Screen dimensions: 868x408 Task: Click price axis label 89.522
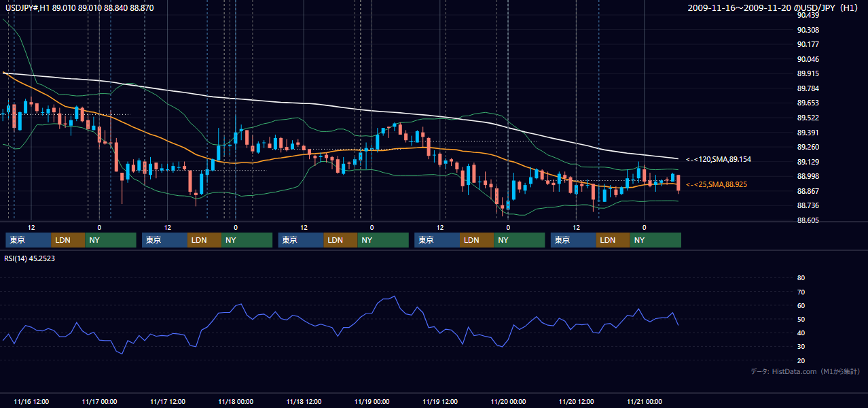tap(808, 118)
